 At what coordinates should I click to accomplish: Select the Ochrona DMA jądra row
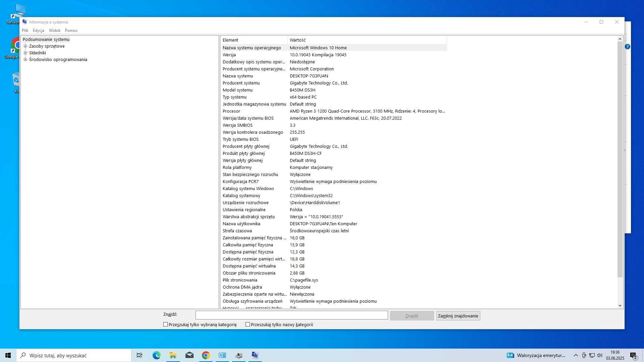334,287
